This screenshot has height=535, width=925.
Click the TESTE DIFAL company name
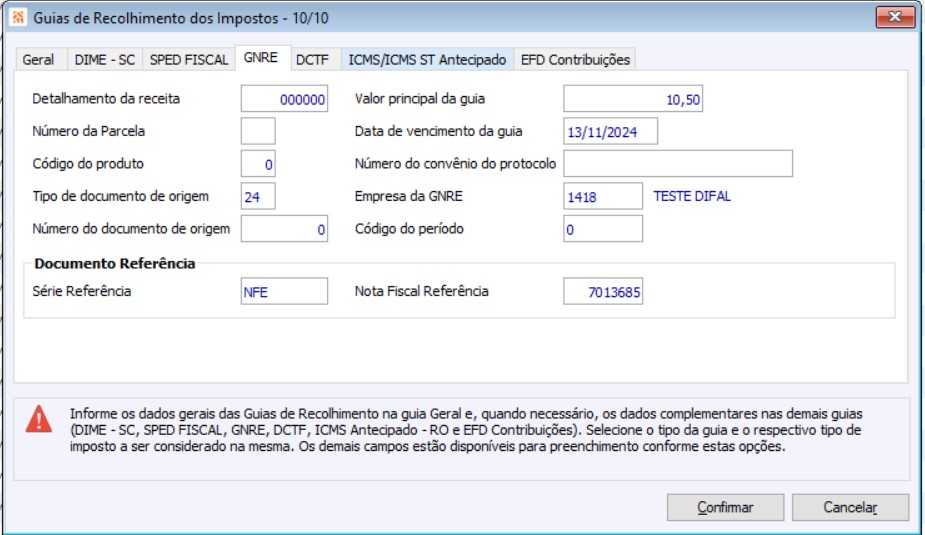click(x=692, y=196)
